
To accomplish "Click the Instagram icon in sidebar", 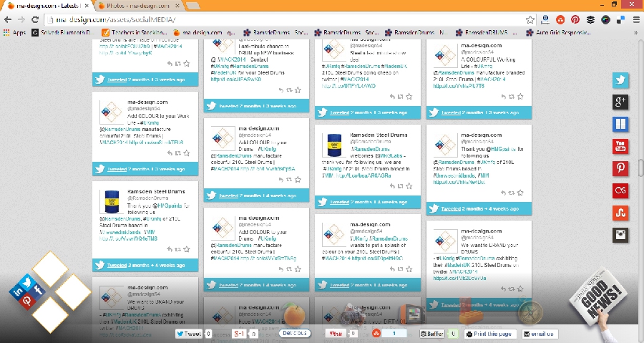I will click(620, 235).
